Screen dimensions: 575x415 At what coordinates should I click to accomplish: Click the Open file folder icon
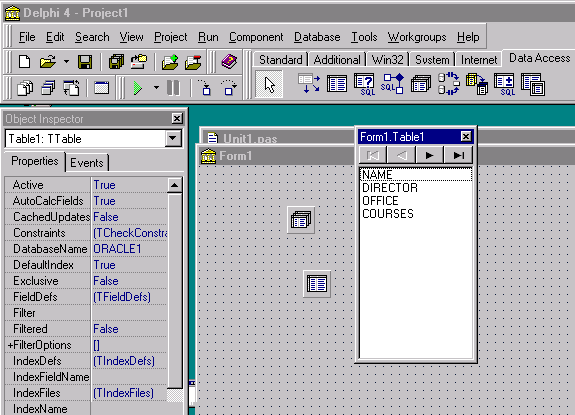(48, 62)
